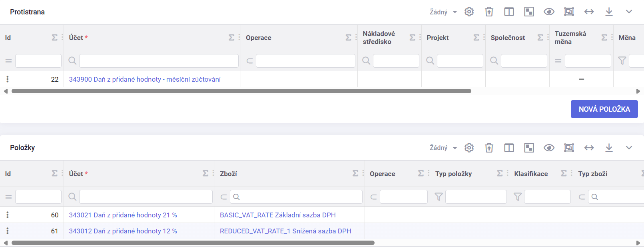
Task: Collapse the Protistrana panel with chevron
Action: pos(629,12)
